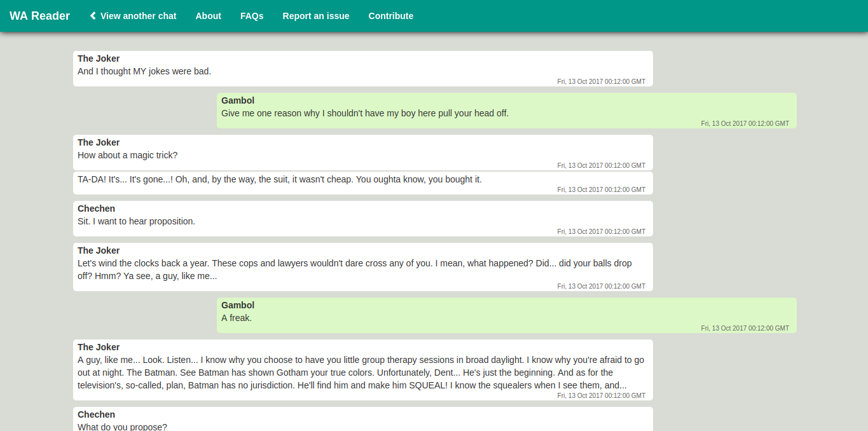
Task: Click Gambol's message about pulling your head off
Action: pos(507,111)
